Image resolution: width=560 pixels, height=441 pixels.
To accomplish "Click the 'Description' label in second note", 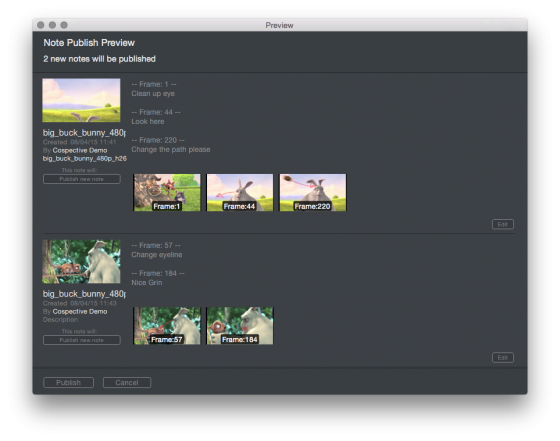I will coord(60,320).
